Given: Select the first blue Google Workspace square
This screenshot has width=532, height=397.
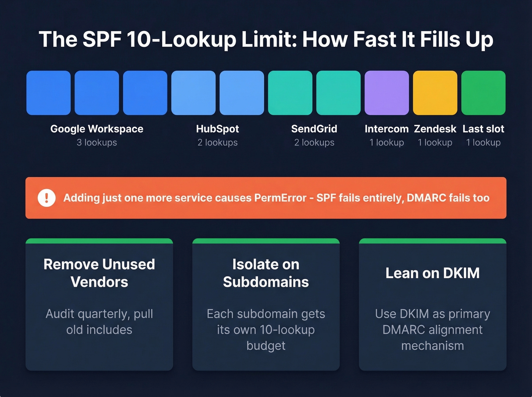Looking at the screenshot, I should [48, 92].
